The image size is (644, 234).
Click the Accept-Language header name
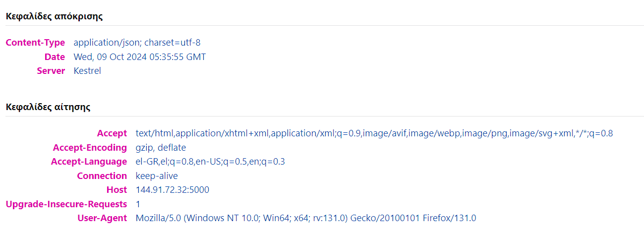[89, 162]
